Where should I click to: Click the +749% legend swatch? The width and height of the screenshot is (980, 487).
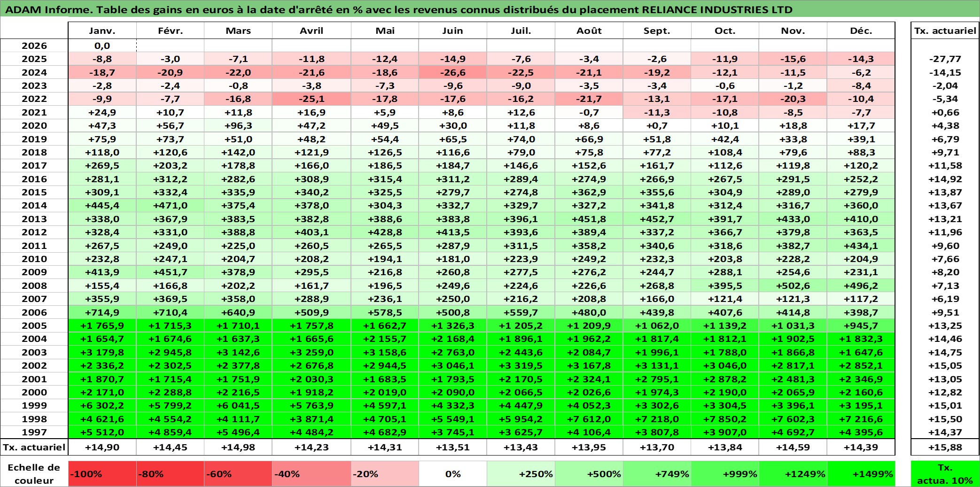[x=657, y=474]
